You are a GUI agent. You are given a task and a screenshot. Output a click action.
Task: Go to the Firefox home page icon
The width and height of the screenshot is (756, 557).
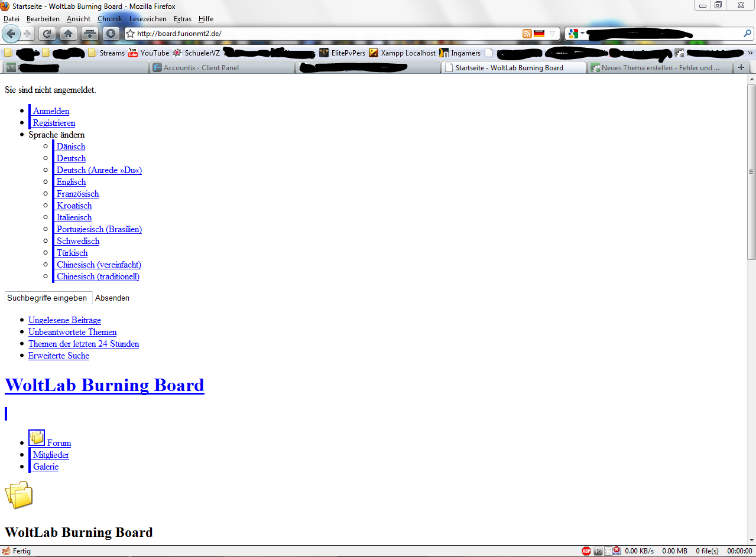coord(68,34)
